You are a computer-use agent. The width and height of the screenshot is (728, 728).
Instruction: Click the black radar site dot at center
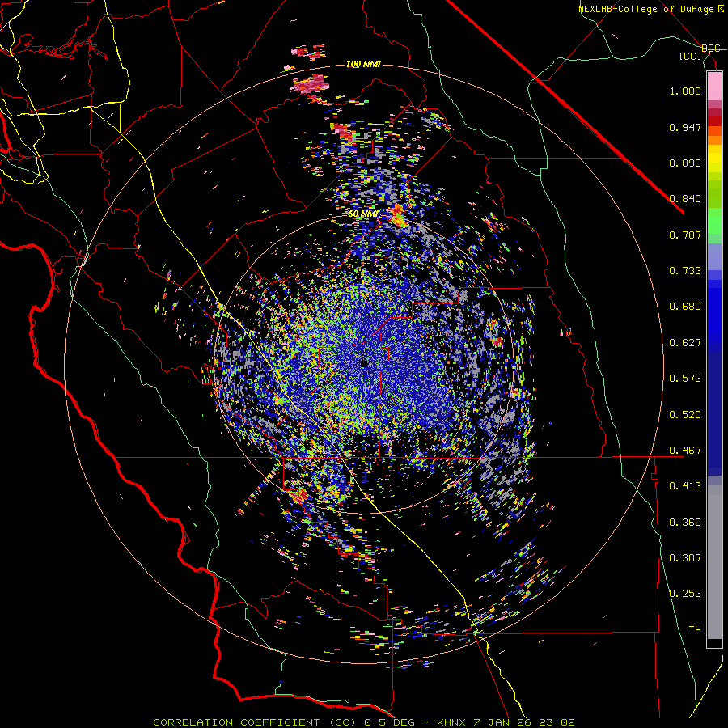pos(365,363)
